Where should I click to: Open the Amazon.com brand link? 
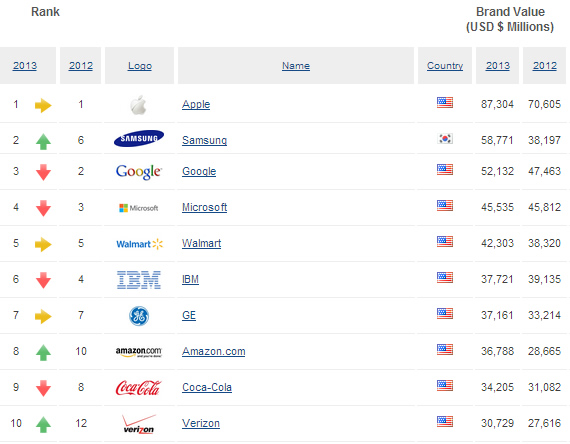click(214, 351)
